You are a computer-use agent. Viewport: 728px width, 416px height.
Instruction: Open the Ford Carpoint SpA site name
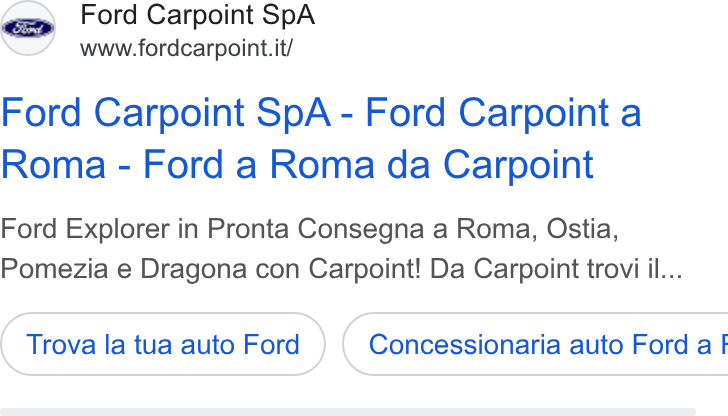(x=197, y=15)
